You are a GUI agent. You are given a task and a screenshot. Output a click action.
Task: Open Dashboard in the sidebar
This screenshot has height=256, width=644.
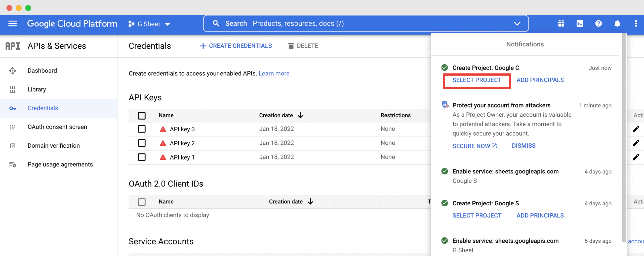(42, 71)
